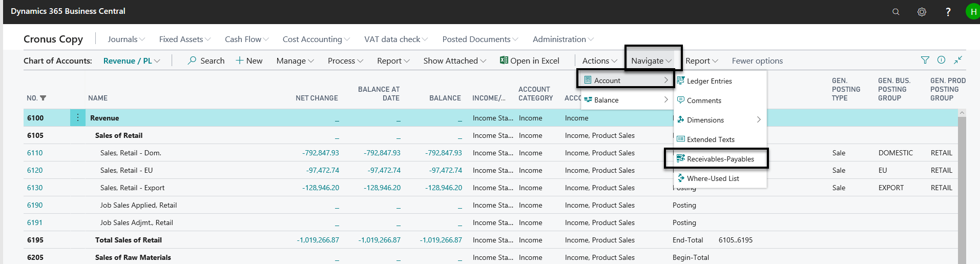The height and width of the screenshot is (264, 980).
Task: Expand the Posted Documents menu
Action: 480,39
